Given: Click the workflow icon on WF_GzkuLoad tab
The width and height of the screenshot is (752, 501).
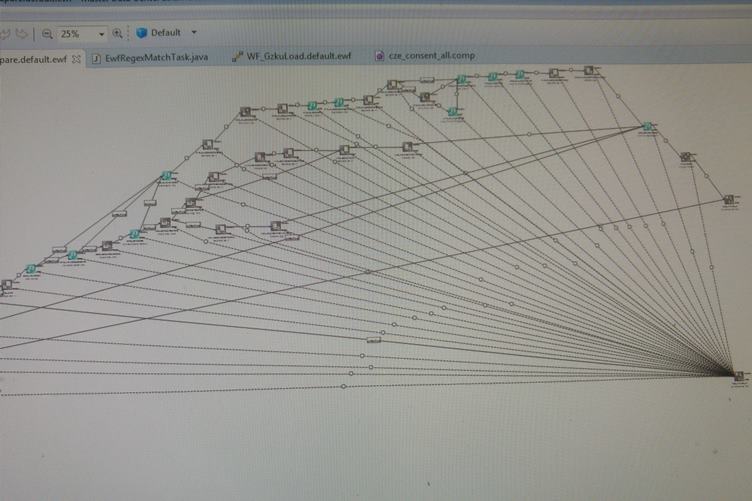Looking at the screenshot, I should tap(237, 57).
